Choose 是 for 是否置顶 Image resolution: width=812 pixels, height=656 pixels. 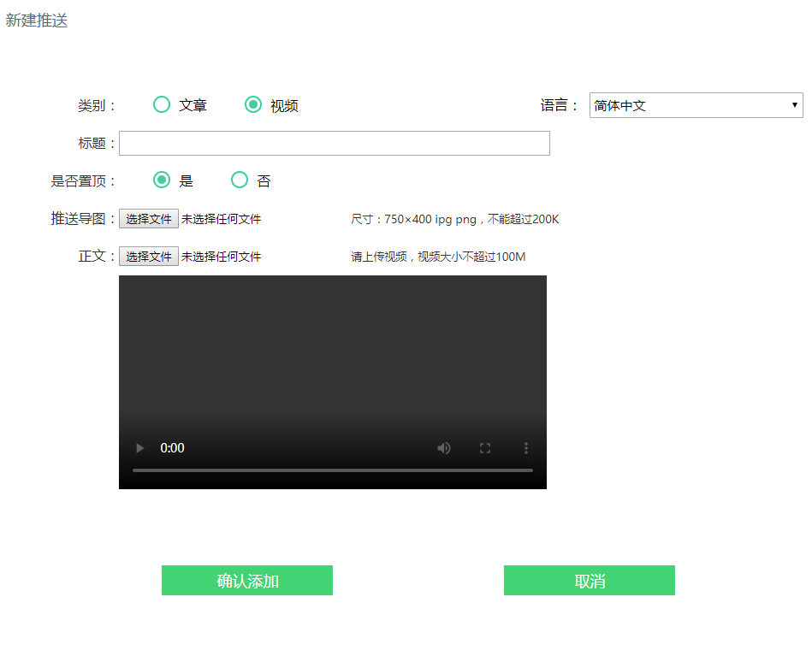(162, 180)
